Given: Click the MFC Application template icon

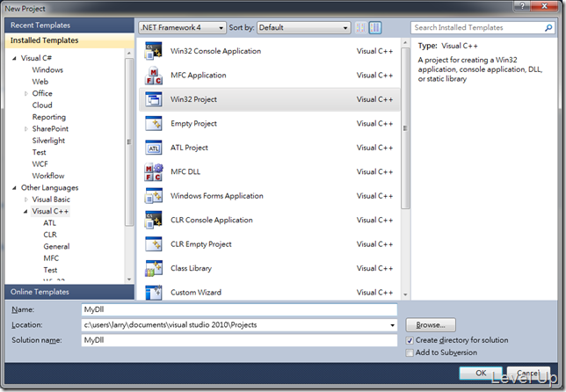Looking at the screenshot, I should tap(154, 75).
